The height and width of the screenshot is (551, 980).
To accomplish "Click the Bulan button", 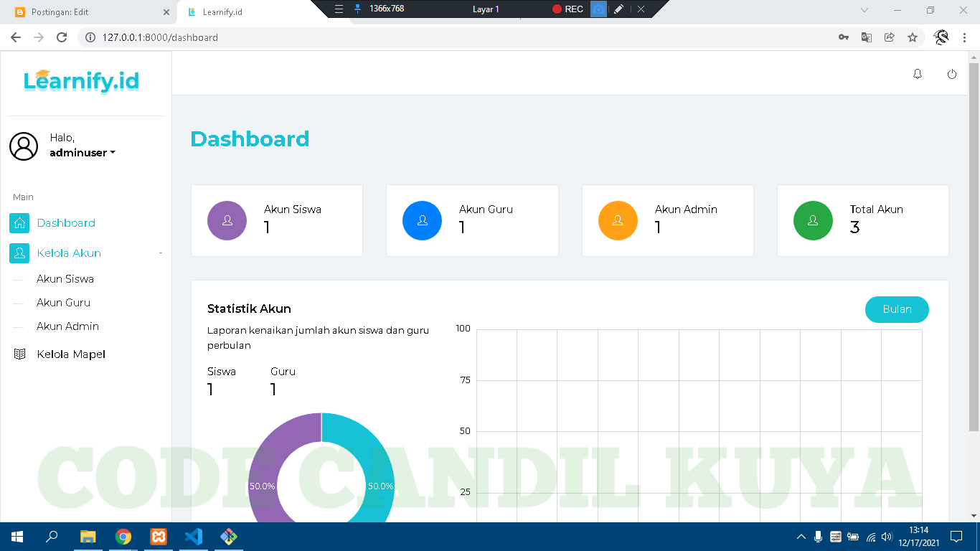I will coord(897,309).
